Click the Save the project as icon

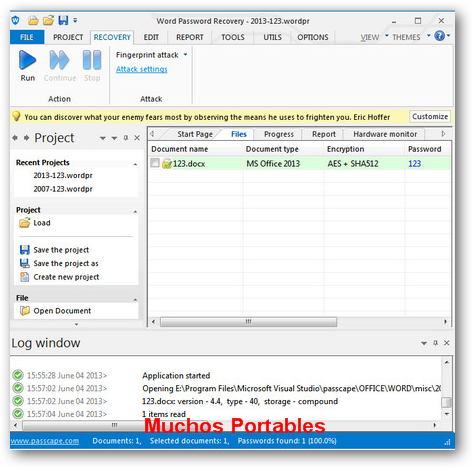pyautogui.click(x=25, y=263)
